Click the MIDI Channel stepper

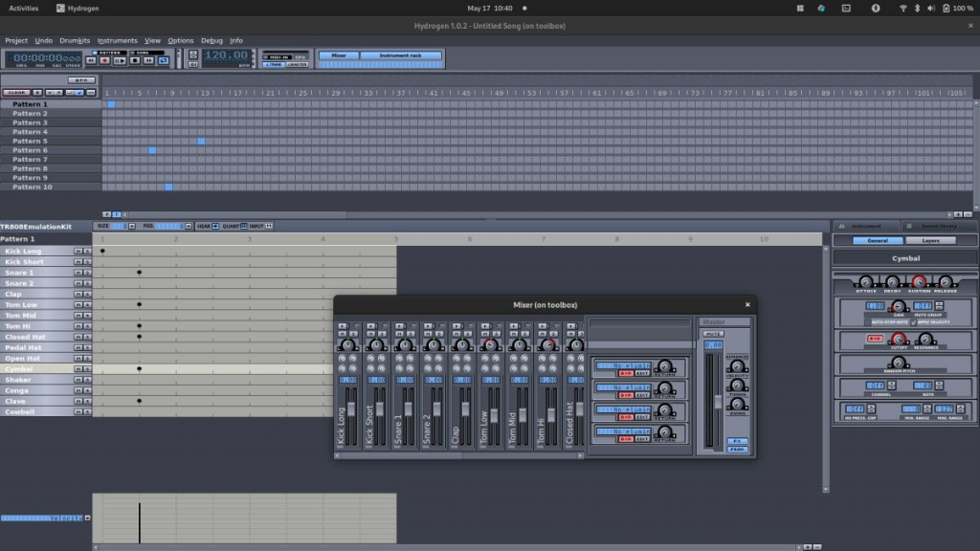[x=891, y=386]
